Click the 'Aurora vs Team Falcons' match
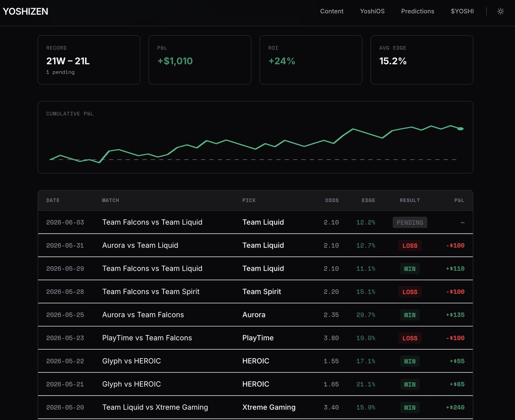The image size is (515, 420). tap(143, 315)
